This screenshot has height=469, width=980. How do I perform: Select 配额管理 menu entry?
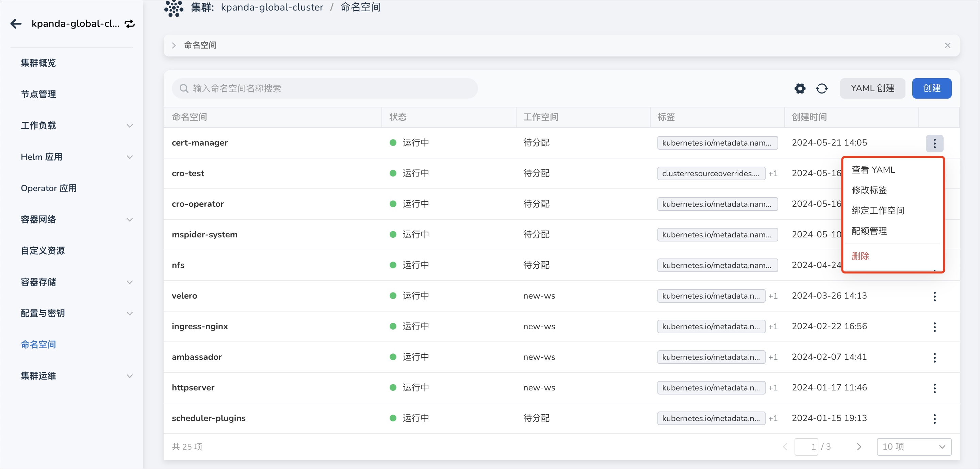click(869, 231)
